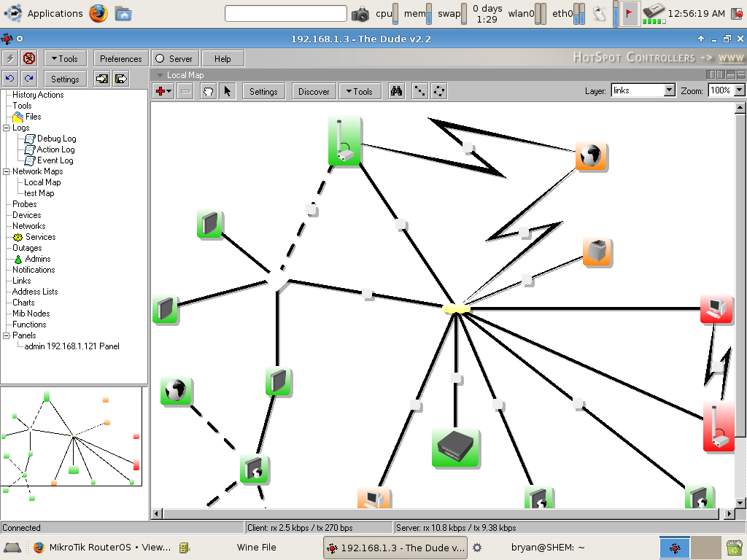Image resolution: width=747 pixels, height=560 pixels.
Task: Select the hand pan tool
Action: point(208,91)
